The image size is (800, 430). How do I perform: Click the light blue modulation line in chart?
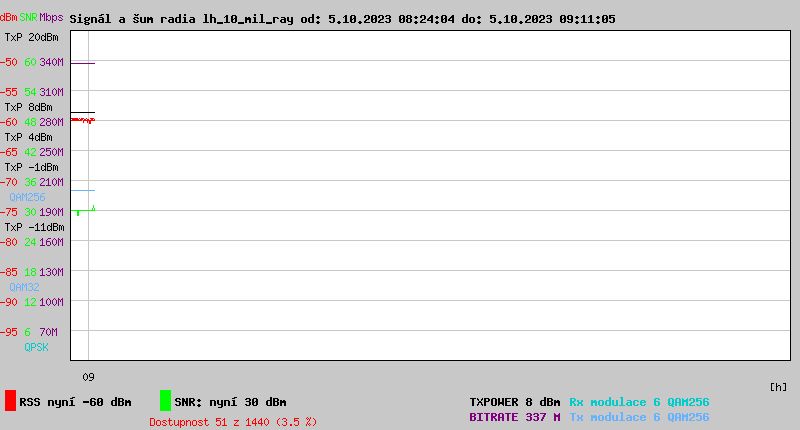(x=83, y=190)
